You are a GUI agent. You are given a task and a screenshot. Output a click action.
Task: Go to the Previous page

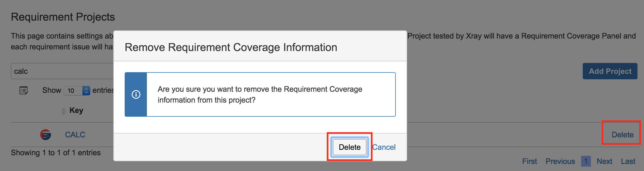coord(560,161)
